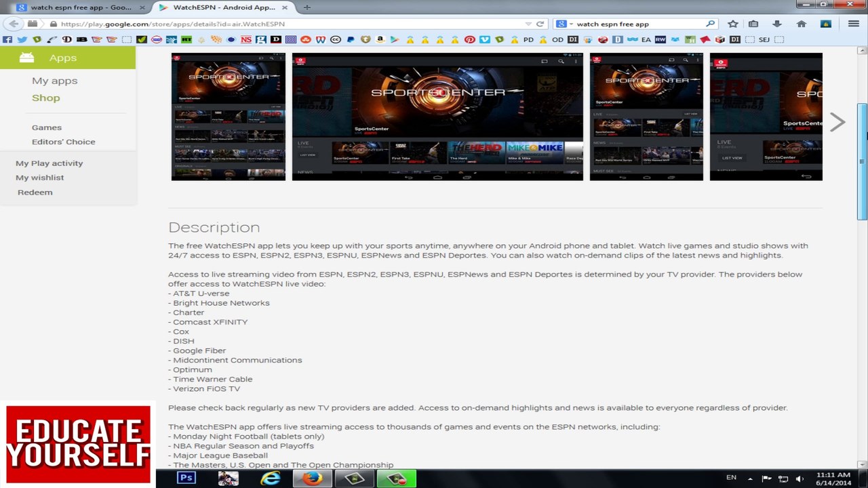Image resolution: width=868 pixels, height=488 pixels.
Task: Open My Play activity
Action: pyautogui.click(x=50, y=163)
